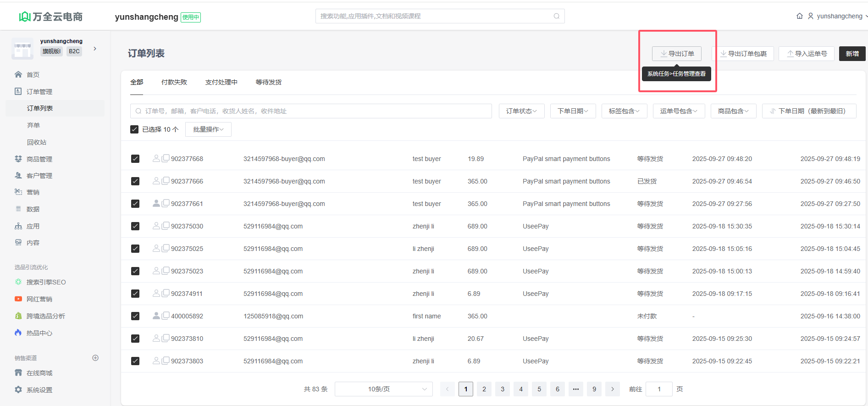Click the order search input field
Screen dimensions: 868x406
point(312,111)
